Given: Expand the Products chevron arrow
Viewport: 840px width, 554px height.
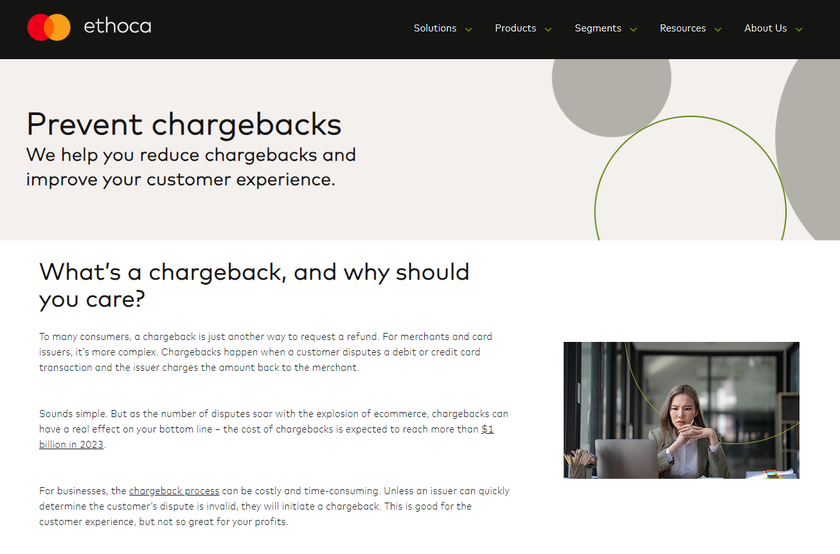Looking at the screenshot, I should (548, 29).
